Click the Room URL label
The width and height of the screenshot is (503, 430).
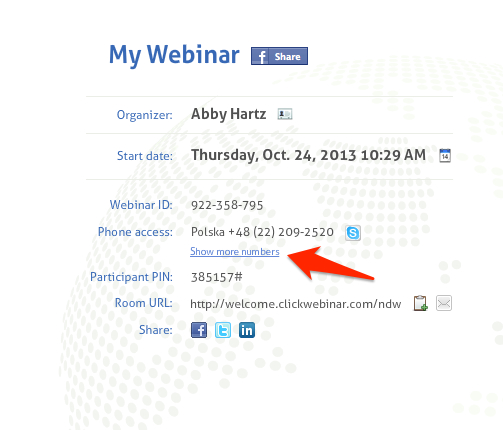(144, 303)
